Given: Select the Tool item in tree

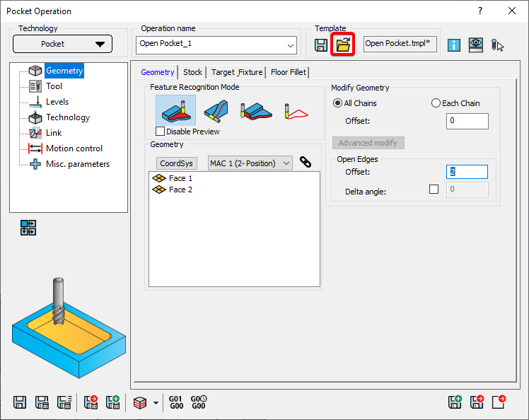Looking at the screenshot, I should pyautogui.click(x=54, y=86).
